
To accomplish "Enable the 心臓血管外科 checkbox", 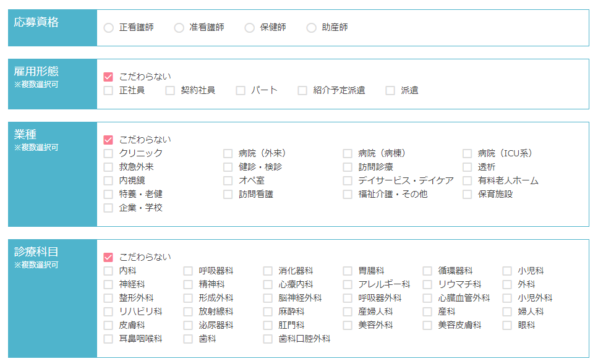I will 427,298.
